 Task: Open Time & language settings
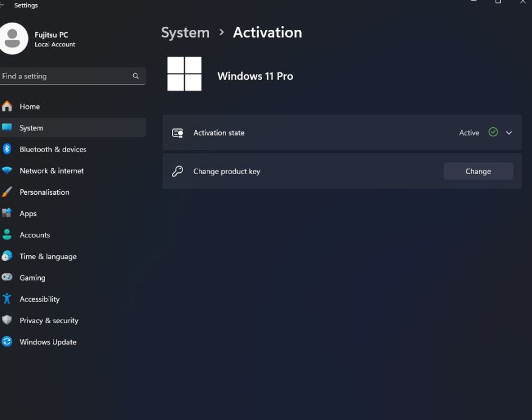[x=72, y=256]
